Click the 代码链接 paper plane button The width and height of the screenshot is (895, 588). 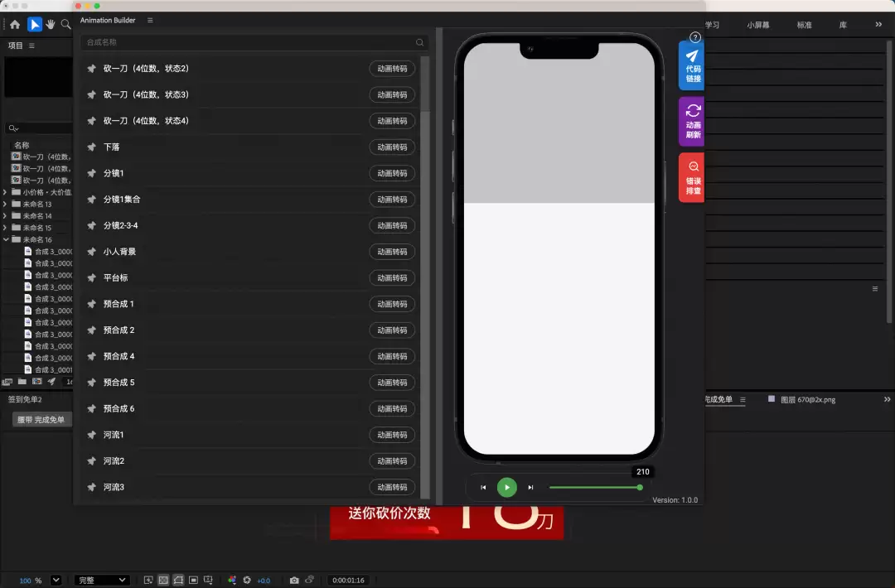coord(692,65)
